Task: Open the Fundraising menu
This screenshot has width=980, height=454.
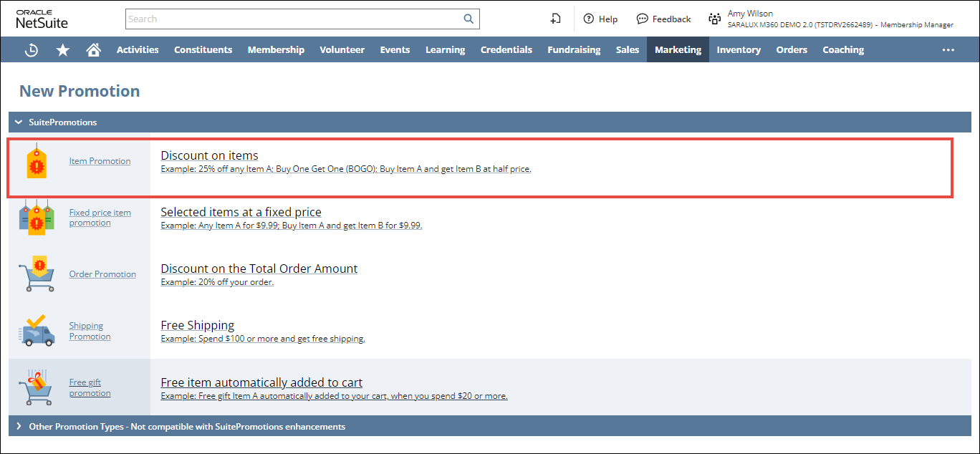Action: pyautogui.click(x=574, y=50)
